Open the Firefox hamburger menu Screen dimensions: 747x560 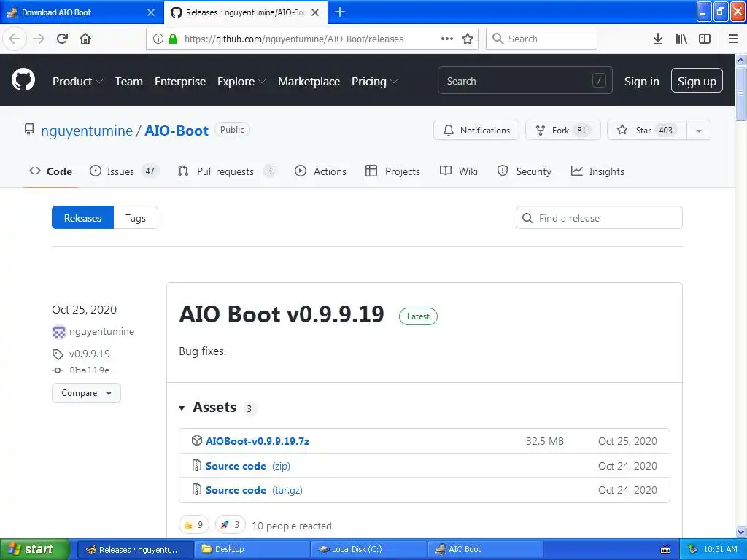pyautogui.click(x=733, y=39)
